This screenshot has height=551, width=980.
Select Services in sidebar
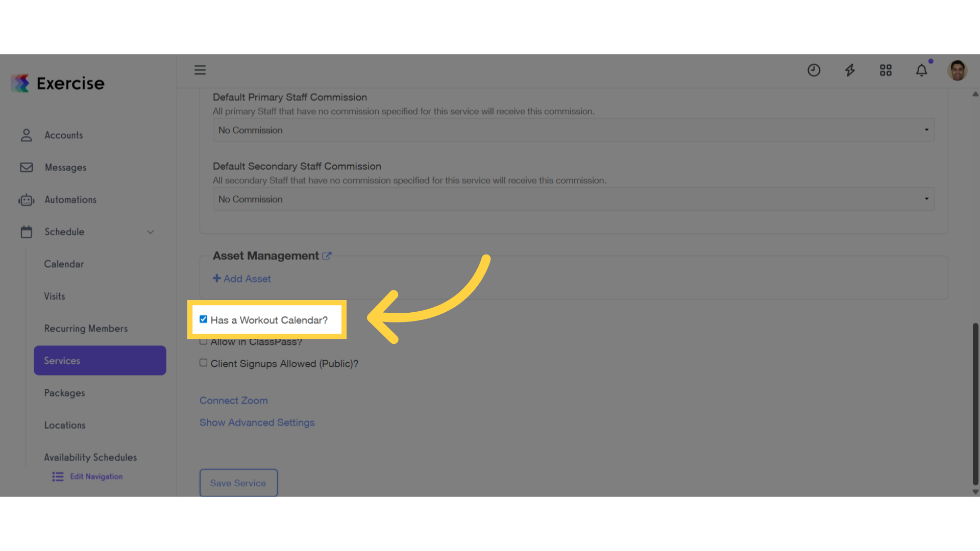click(x=100, y=361)
